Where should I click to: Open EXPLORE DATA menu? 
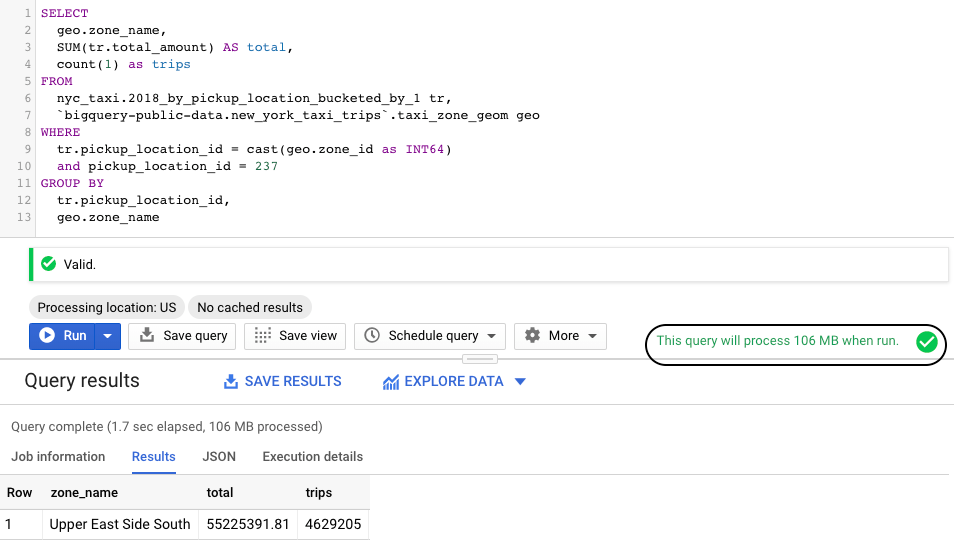click(x=454, y=381)
